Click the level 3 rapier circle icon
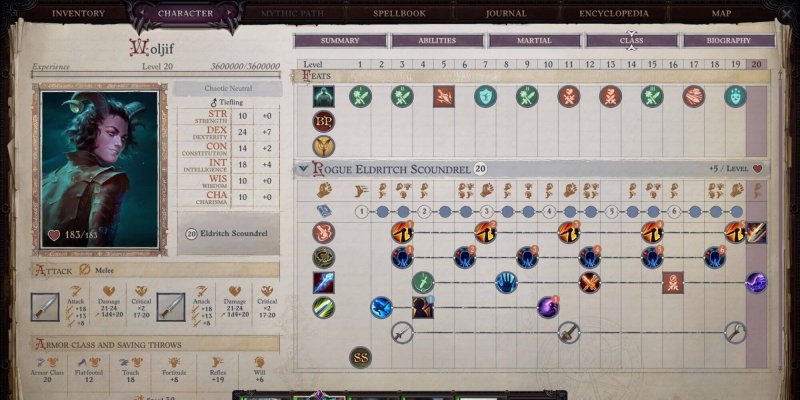800x400 pixels. coord(402,332)
